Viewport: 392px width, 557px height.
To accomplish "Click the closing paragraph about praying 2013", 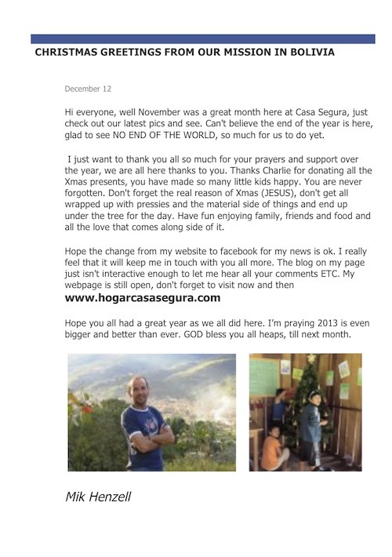I will (217, 329).
